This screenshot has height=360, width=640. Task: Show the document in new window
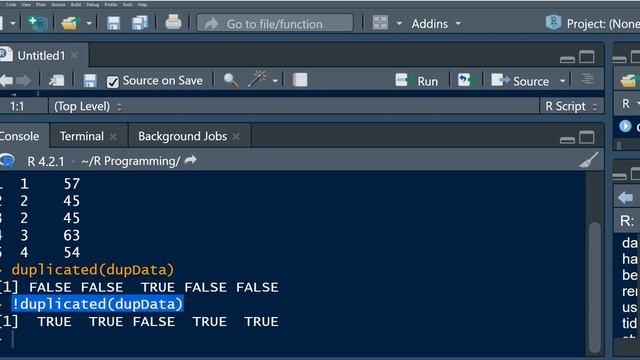57,80
